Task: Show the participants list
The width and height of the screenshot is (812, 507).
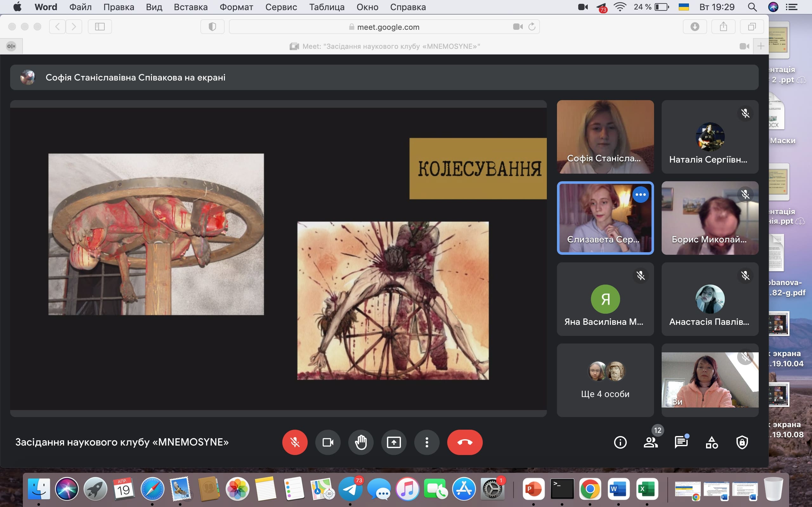Action: [x=651, y=442]
